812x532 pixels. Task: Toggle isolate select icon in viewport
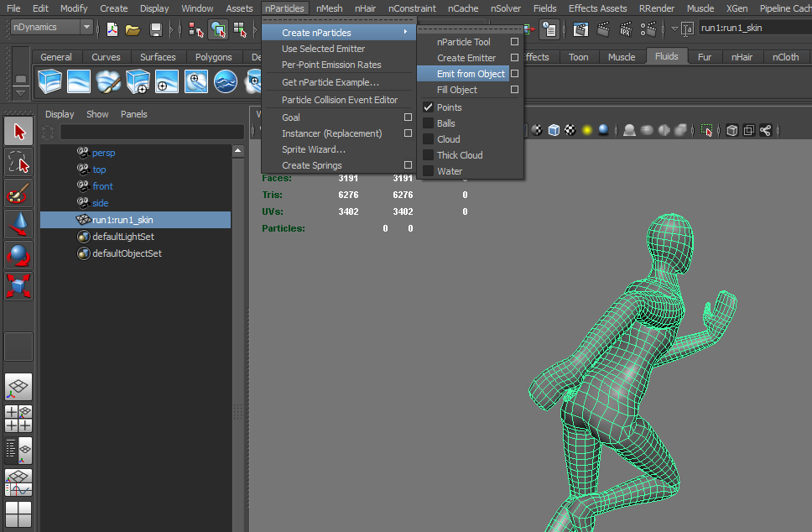click(706, 130)
